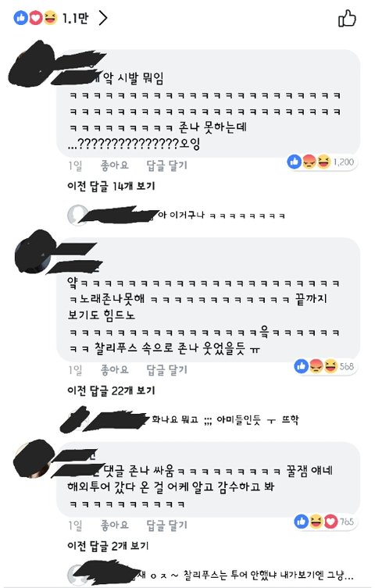The height and width of the screenshot is (588, 375).
Task: Click the laughing reaction at top
Action: coord(50,18)
